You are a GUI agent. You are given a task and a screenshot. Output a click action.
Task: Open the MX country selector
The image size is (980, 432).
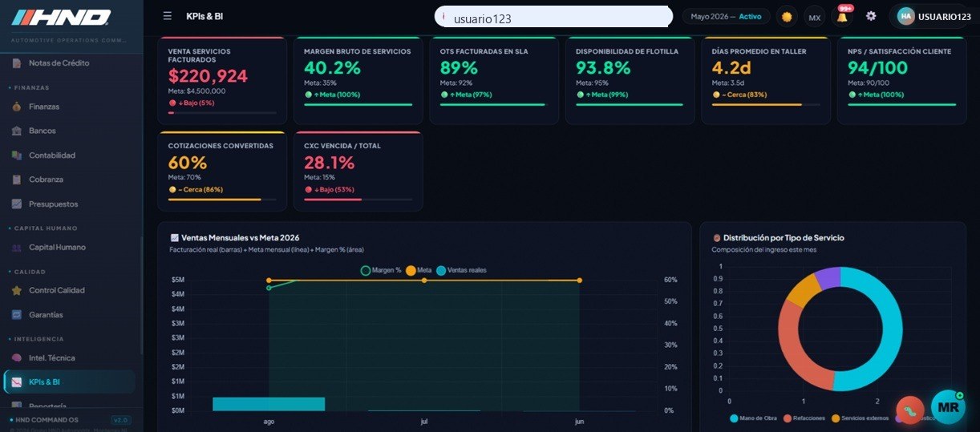tap(814, 17)
